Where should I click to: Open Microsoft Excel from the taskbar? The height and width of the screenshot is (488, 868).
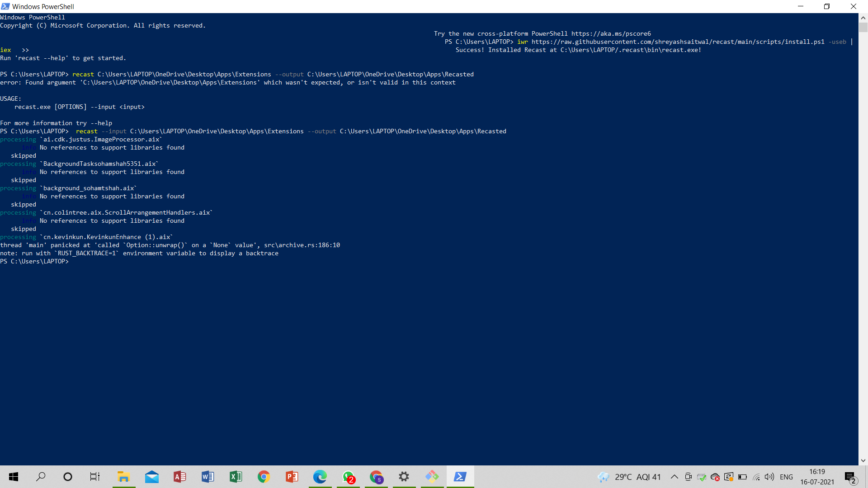(236, 477)
